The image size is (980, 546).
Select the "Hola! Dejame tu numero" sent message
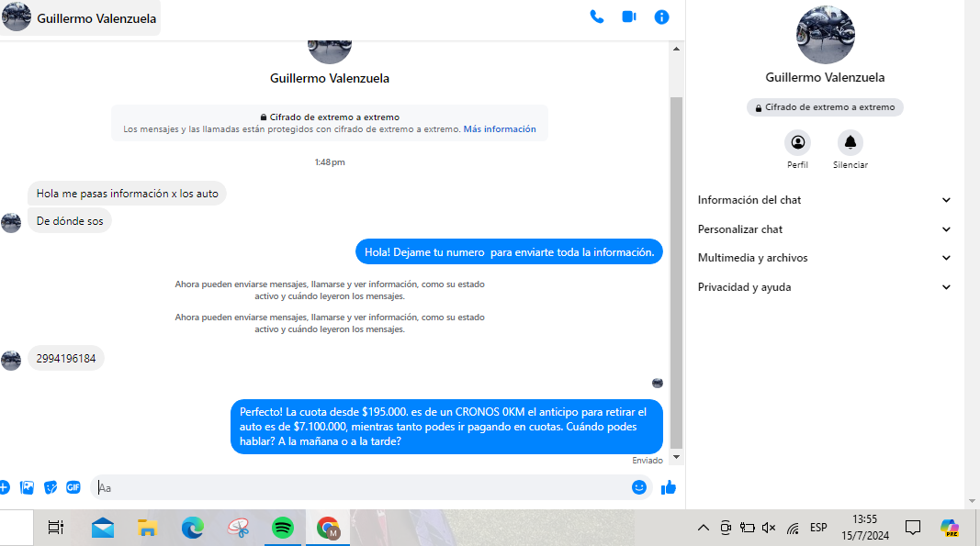click(x=510, y=251)
